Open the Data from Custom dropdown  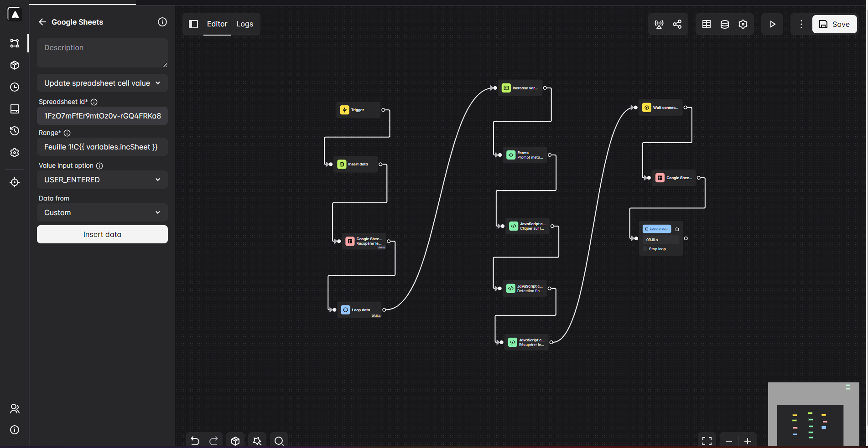[102, 212]
